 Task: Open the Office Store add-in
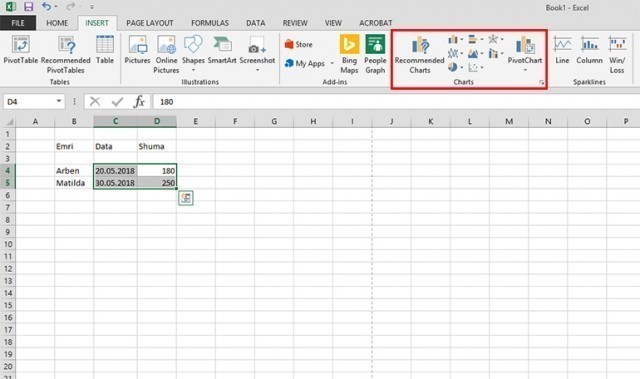click(299, 44)
